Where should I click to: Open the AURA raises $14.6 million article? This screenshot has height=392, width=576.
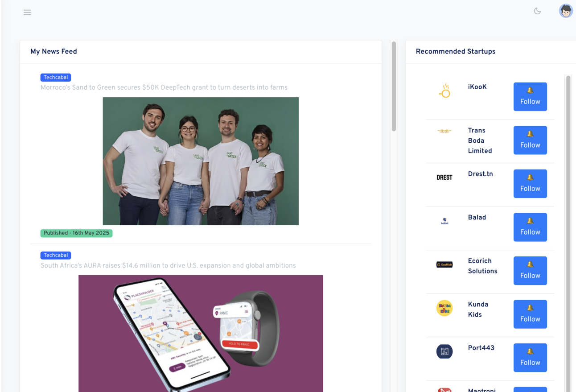click(x=168, y=265)
